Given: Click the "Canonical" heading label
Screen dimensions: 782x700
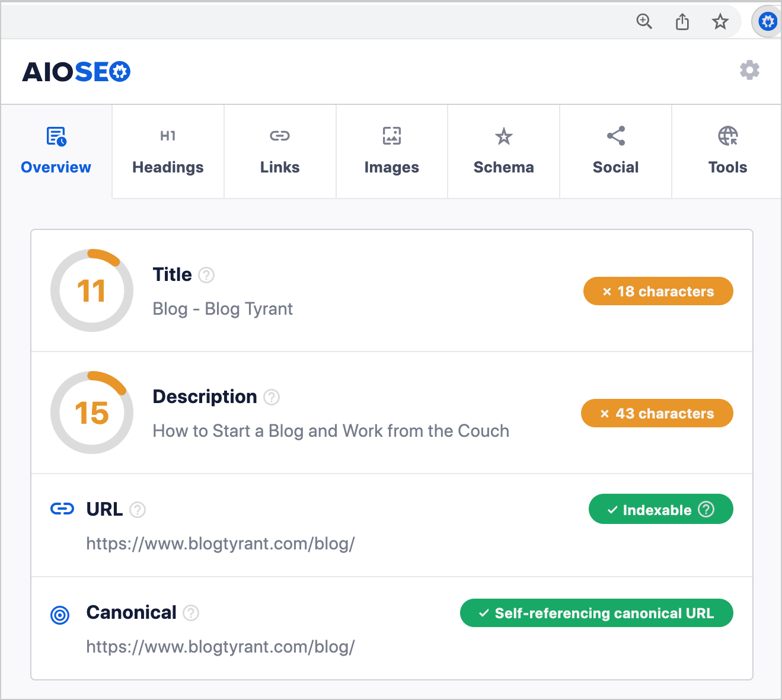Looking at the screenshot, I should coord(132,612).
